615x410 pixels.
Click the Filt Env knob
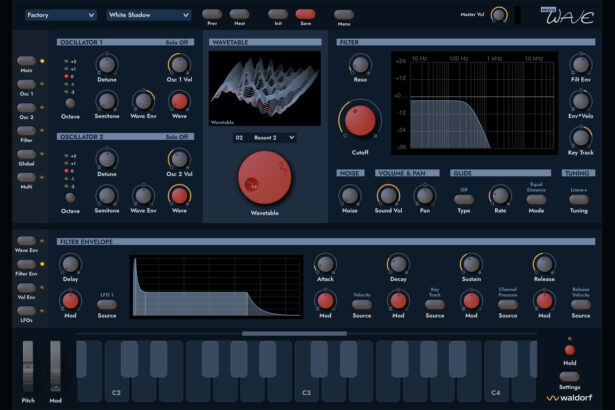pyautogui.click(x=580, y=64)
